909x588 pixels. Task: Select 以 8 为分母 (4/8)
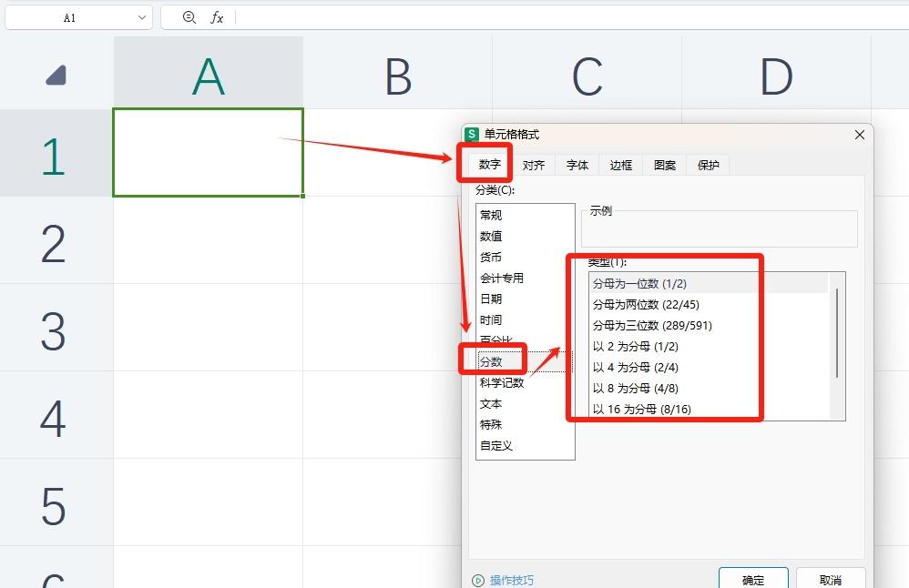click(x=709, y=388)
